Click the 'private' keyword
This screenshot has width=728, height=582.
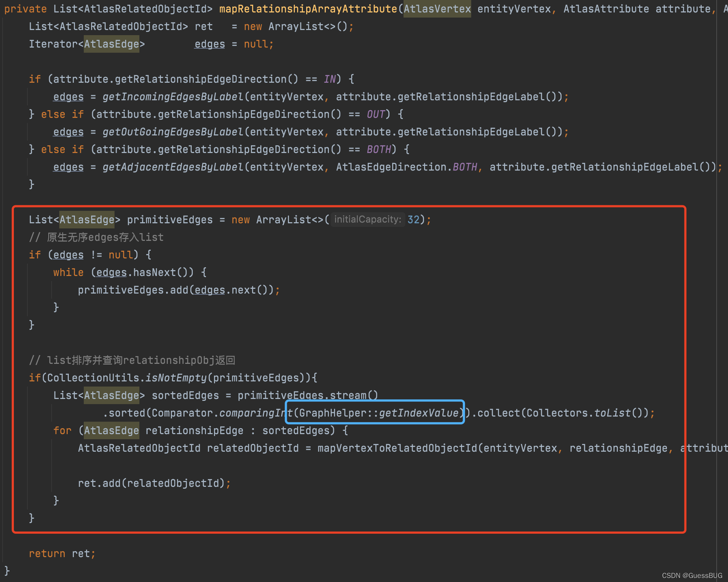coord(26,9)
